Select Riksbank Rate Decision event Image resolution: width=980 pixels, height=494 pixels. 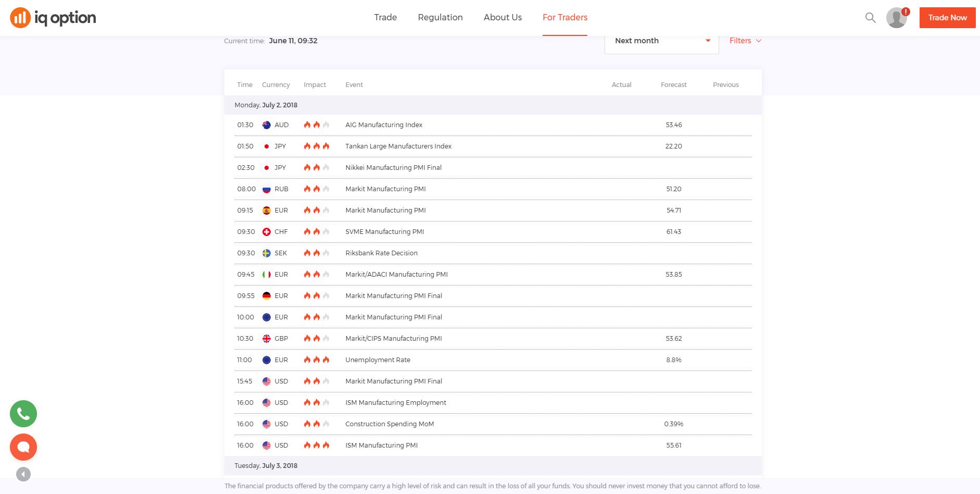point(382,253)
